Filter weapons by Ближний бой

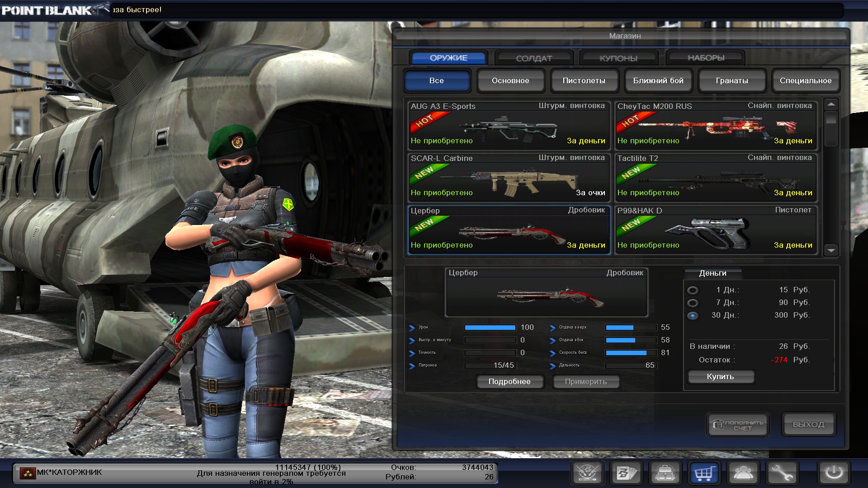pos(658,80)
